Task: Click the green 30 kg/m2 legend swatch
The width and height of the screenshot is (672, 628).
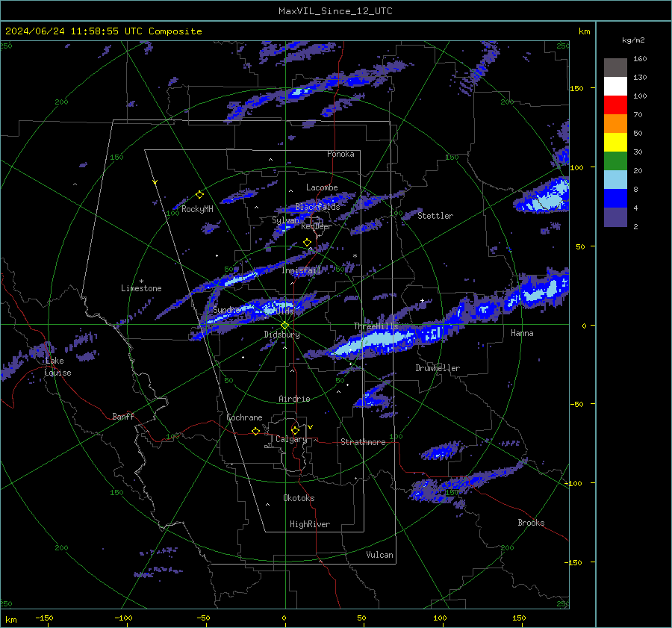Action: pos(615,161)
